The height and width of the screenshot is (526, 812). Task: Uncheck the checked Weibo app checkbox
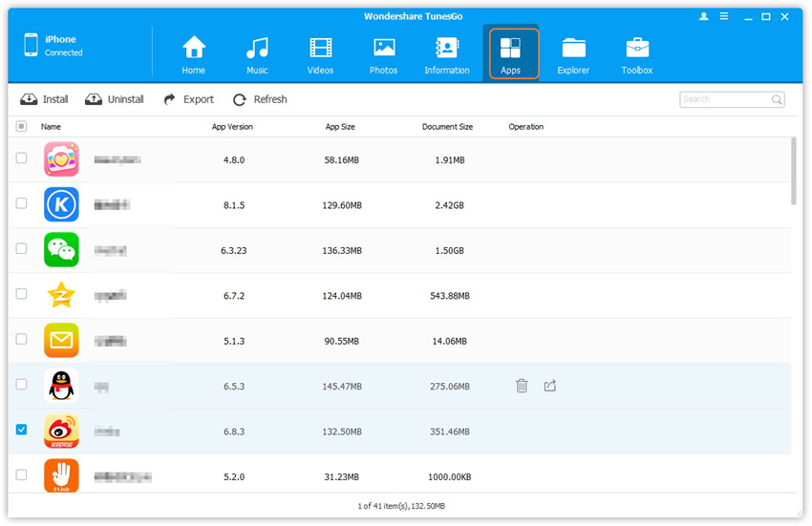pyautogui.click(x=22, y=430)
